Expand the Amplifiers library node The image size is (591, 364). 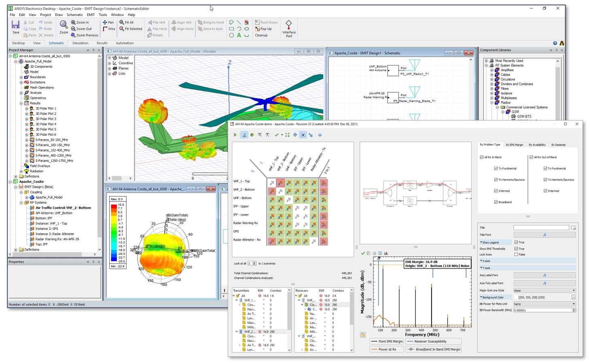(x=492, y=70)
